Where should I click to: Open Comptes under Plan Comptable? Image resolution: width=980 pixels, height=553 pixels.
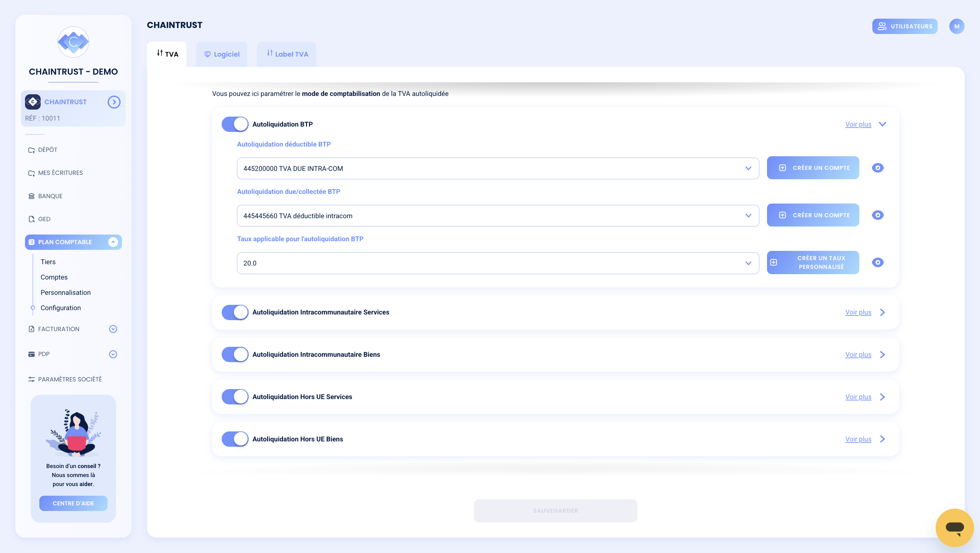point(54,277)
